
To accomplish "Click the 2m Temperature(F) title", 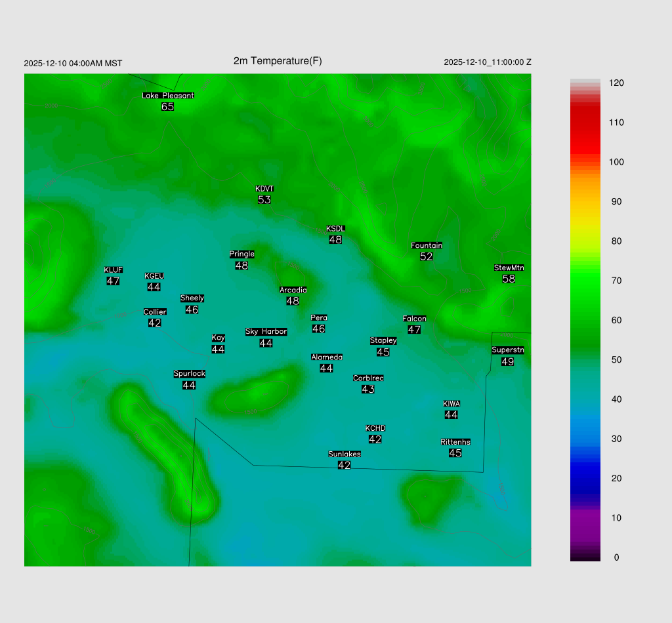I will tap(278, 61).
